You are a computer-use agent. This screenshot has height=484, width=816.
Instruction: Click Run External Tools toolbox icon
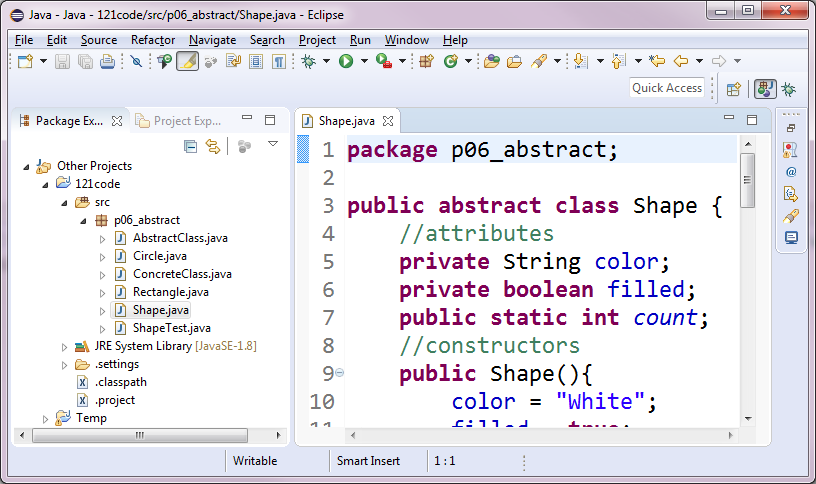click(x=384, y=61)
